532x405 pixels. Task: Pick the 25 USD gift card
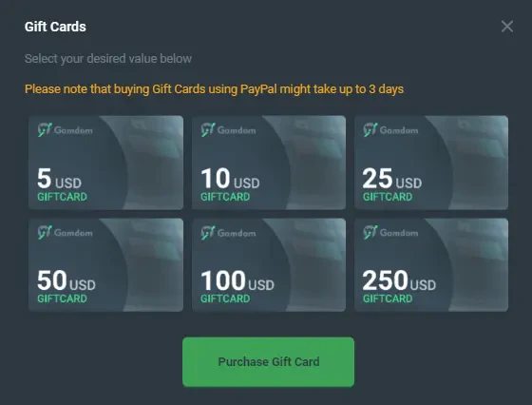431,163
